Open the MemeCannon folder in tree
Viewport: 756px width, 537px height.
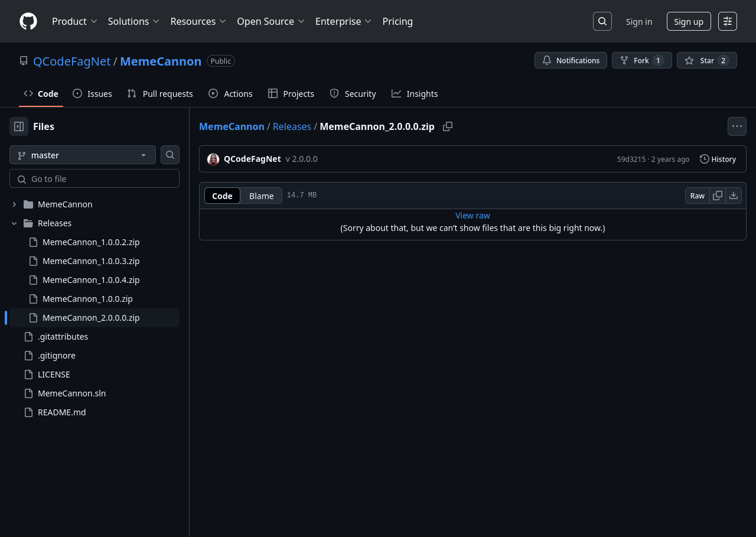point(65,204)
